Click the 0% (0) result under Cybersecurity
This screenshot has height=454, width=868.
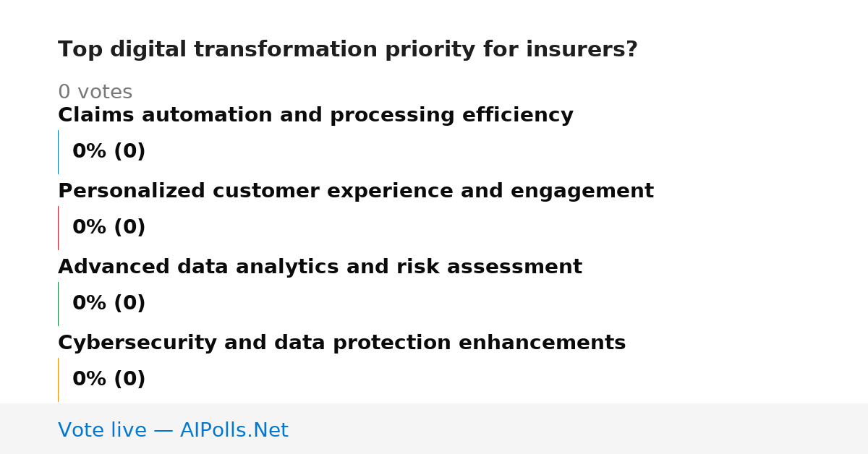[x=109, y=380]
